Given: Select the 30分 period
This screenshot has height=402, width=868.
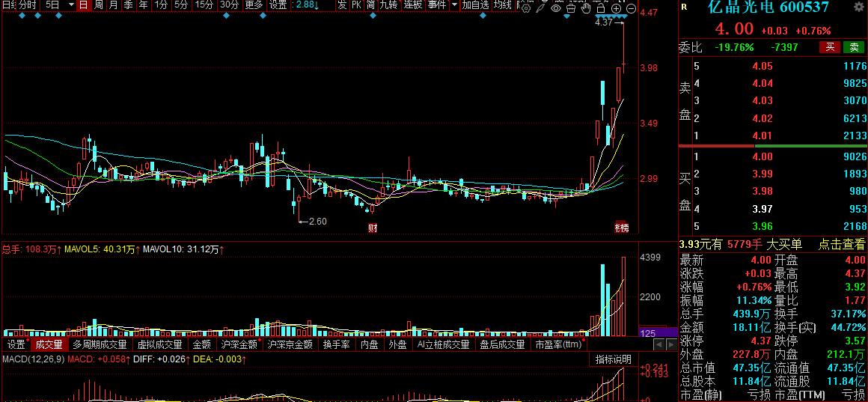Looking at the screenshot, I should 229,5.
